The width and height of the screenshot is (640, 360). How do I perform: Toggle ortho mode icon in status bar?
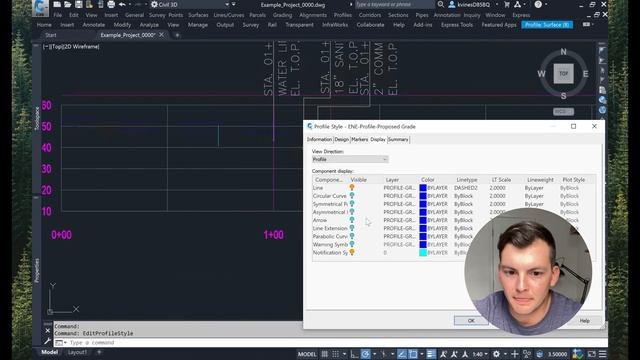pos(354,354)
